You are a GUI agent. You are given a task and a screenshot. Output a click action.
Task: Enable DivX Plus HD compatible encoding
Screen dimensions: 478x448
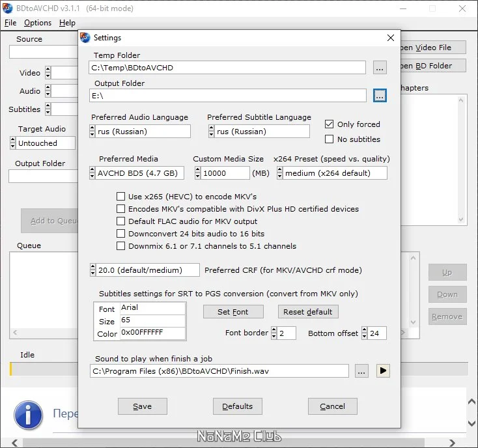click(120, 209)
